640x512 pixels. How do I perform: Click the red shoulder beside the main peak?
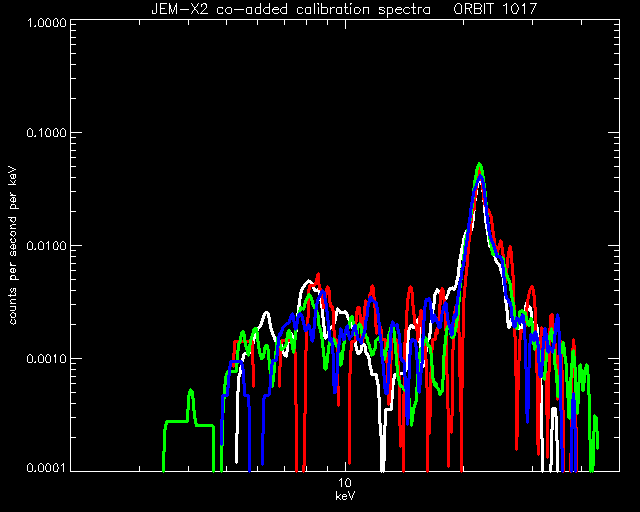[490, 212]
